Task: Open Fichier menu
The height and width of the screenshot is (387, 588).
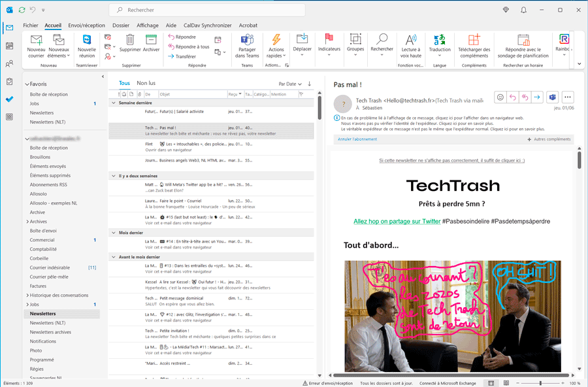Action: (x=31, y=25)
